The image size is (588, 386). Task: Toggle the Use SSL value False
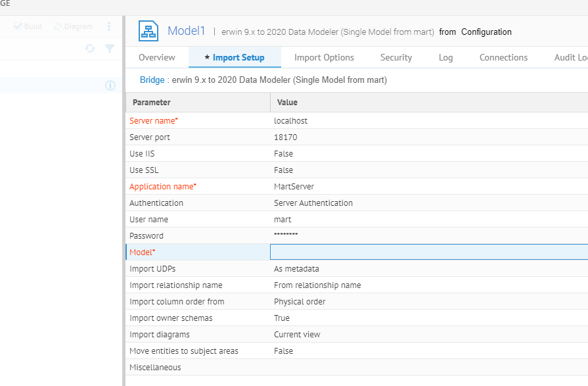click(x=283, y=170)
